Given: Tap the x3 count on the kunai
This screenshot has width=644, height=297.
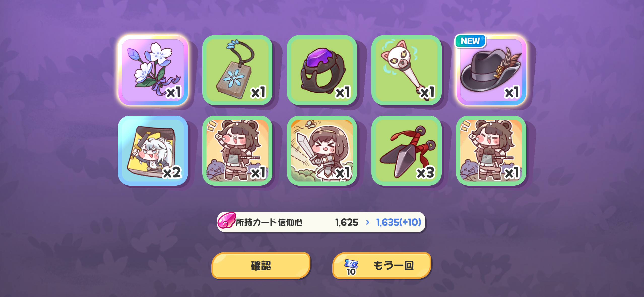Looking at the screenshot, I should 425,173.
